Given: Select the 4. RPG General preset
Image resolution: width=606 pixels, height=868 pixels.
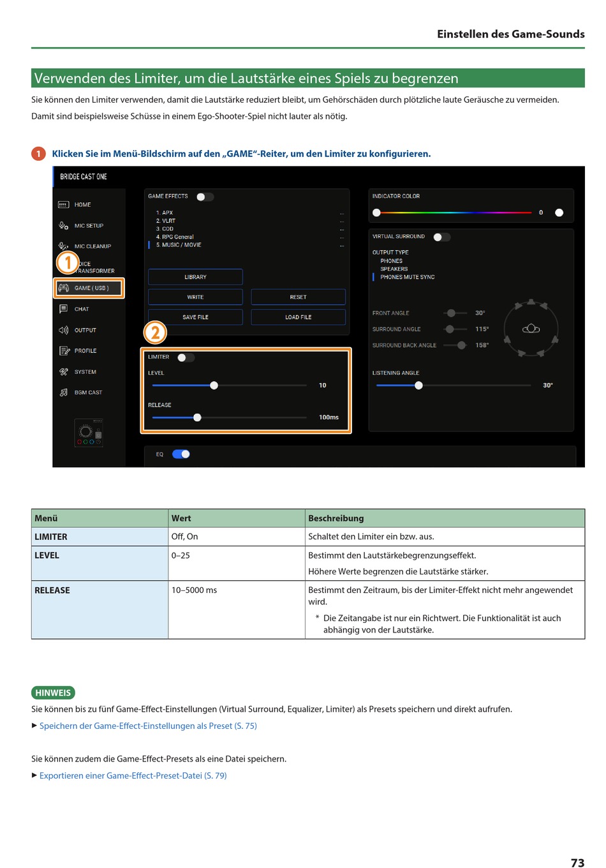Looking at the screenshot, I should click(175, 237).
